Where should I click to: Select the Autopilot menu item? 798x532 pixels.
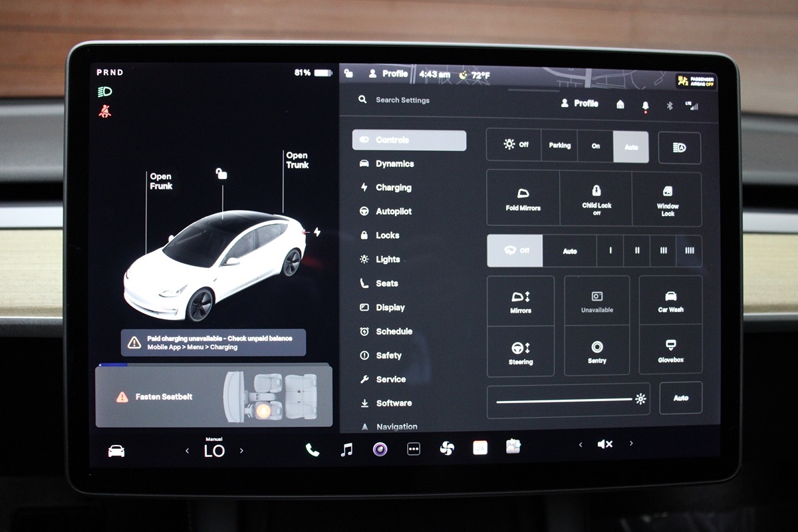393,211
